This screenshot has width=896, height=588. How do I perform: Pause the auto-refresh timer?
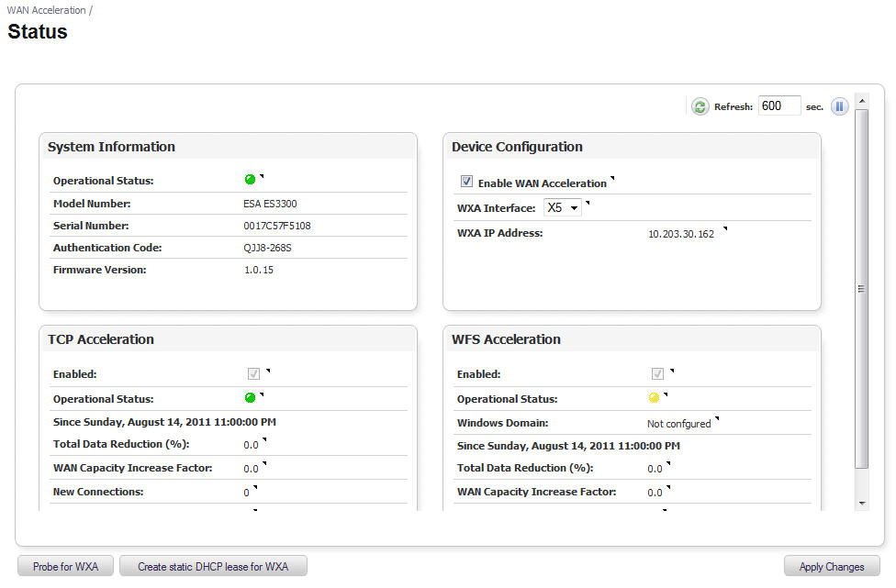pyautogui.click(x=839, y=106)
